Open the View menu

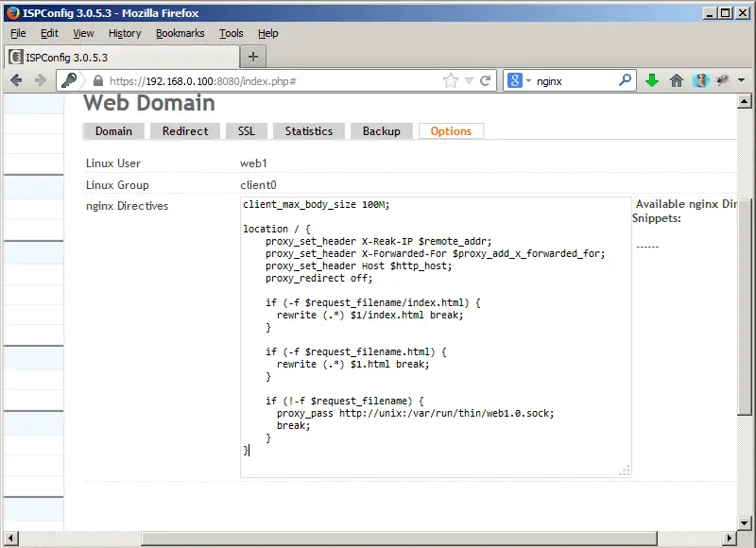[83, 33]
